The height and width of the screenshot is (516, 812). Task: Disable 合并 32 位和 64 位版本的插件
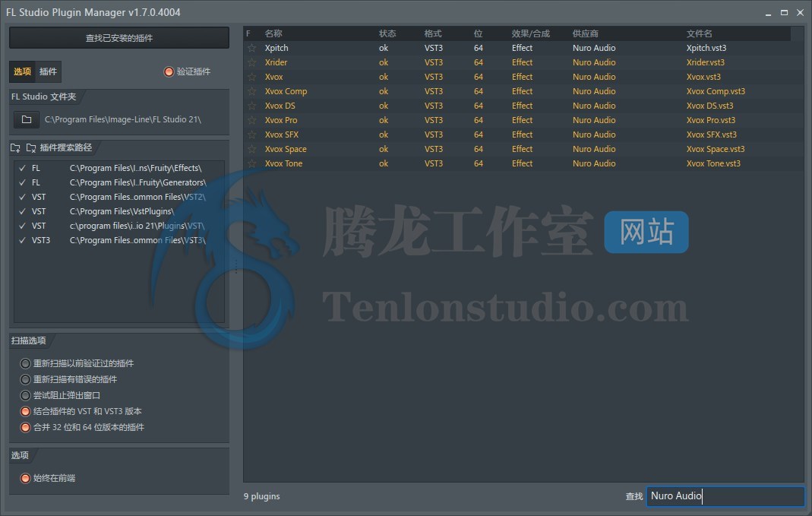point(25,427)
